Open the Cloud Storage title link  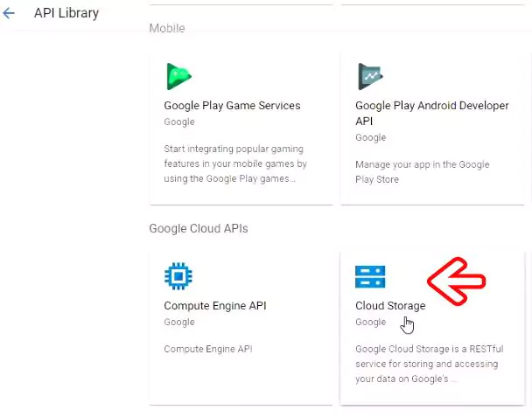(x=390, y=306)
